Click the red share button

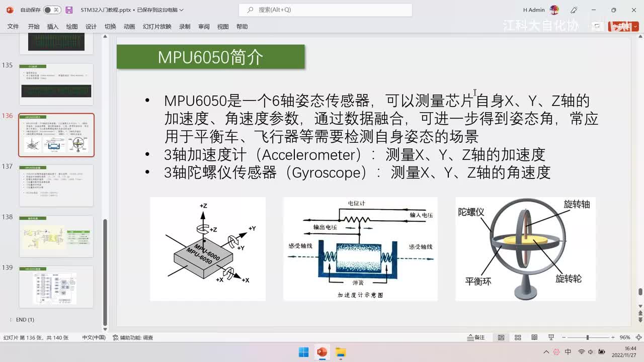(623, 27)
